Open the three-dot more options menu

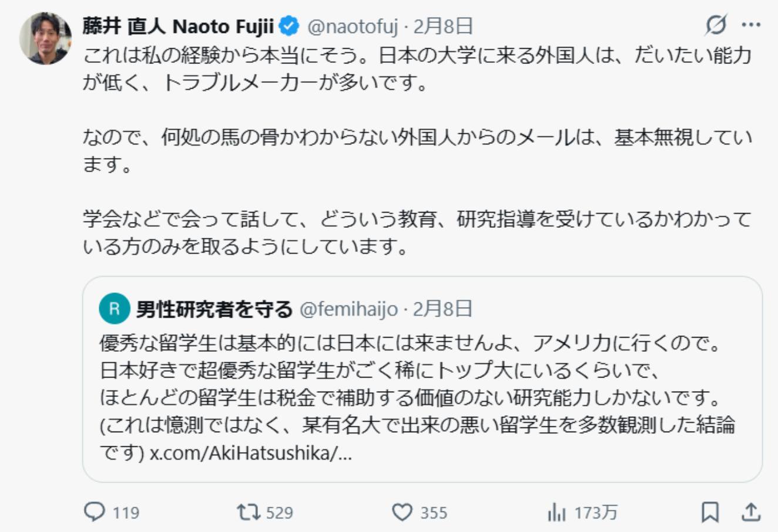coord(751,25)
